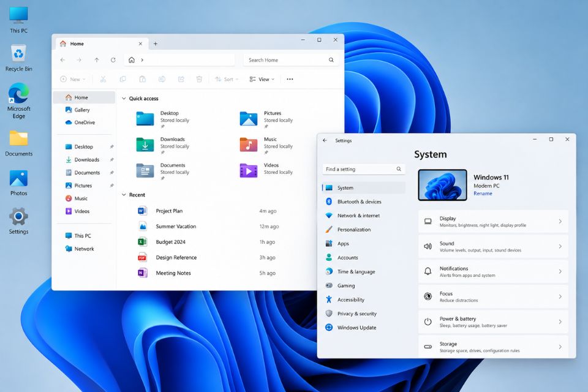588x392 pixels.
Task: Collapse the Recent section
Action: pyautogui.click(x=124, y=195)
